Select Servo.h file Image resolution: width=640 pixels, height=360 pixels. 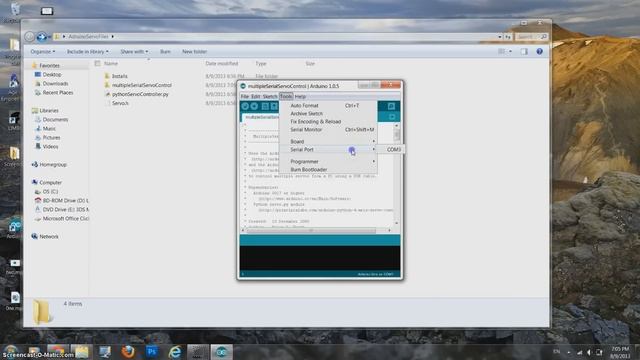117,103
